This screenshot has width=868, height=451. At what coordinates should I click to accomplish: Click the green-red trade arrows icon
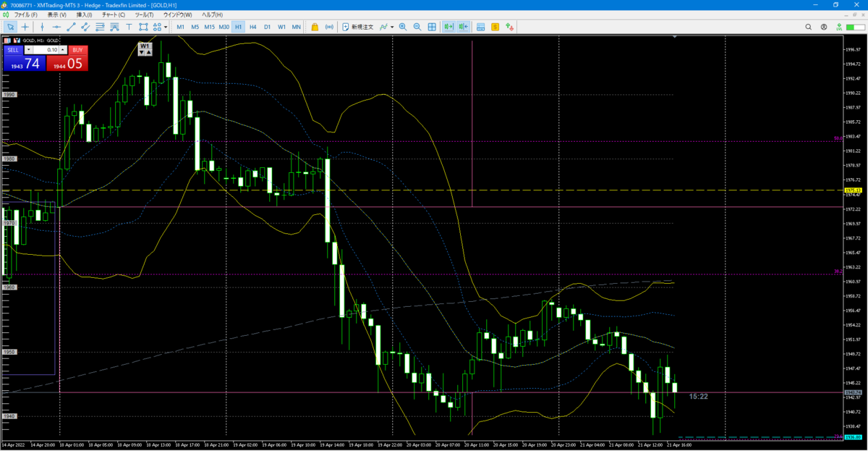510,27
